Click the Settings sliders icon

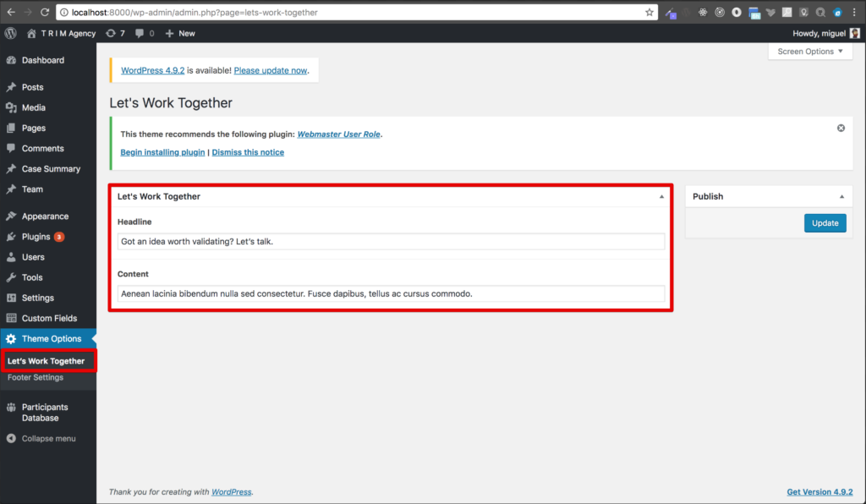tap(11, 299)
